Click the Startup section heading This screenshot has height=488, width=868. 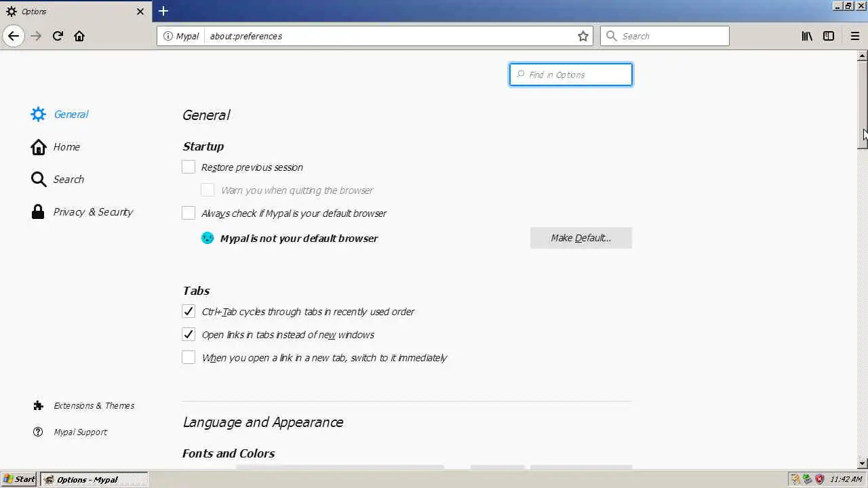[203, 146]
